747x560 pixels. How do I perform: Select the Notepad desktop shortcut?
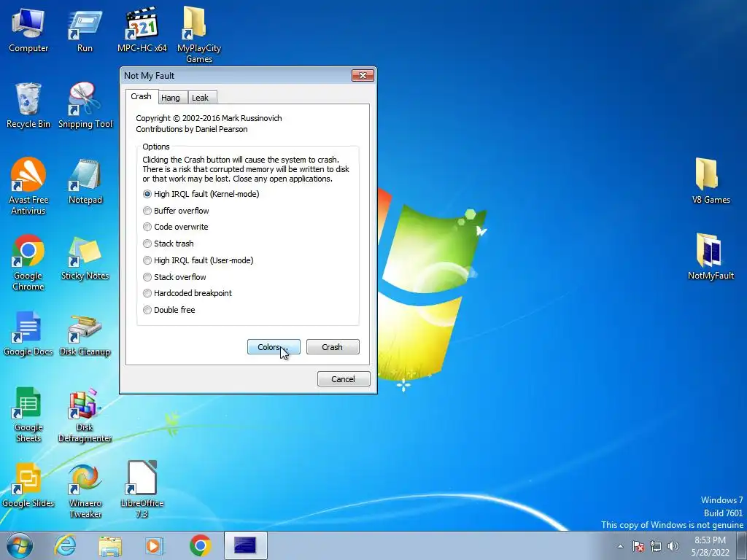pyautogui.click(x=85, y=182)
